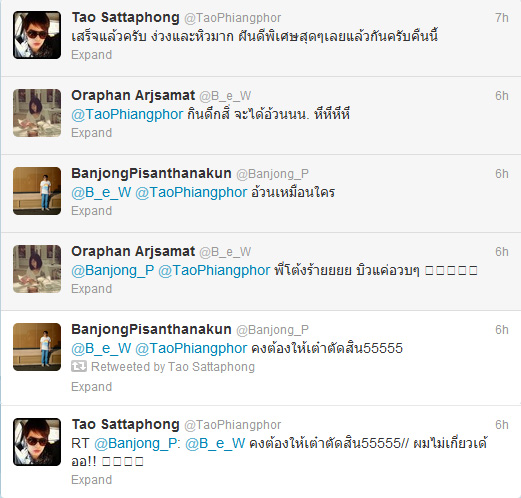This screenshot has width=521, height=498.
Task: Open the Tao Sattaphong profile name in the first tweet
Action: click(x=126, y=17)
